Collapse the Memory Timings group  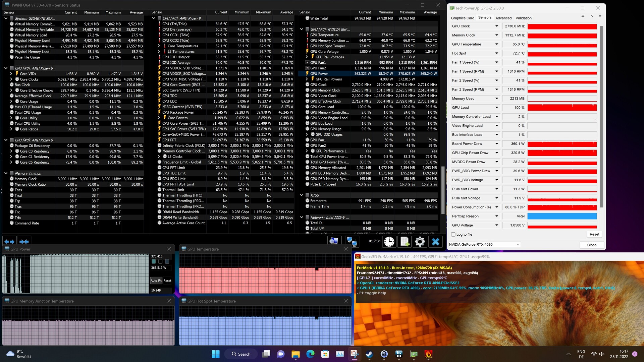[6, 173]
